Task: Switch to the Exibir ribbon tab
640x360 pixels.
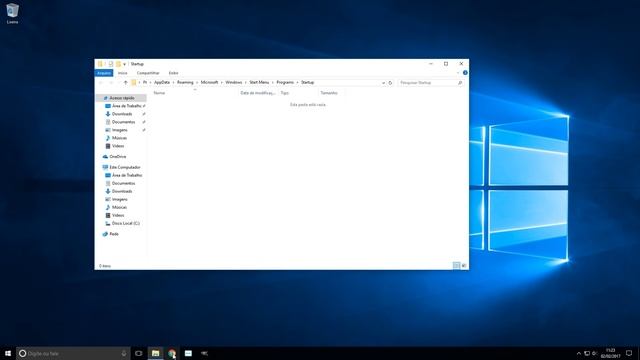Action: coord(173,73)
